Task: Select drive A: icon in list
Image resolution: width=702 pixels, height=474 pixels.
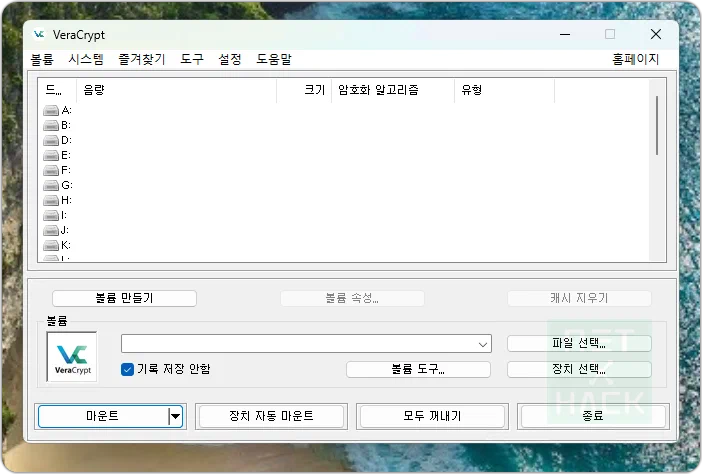Action: (51, 111)
